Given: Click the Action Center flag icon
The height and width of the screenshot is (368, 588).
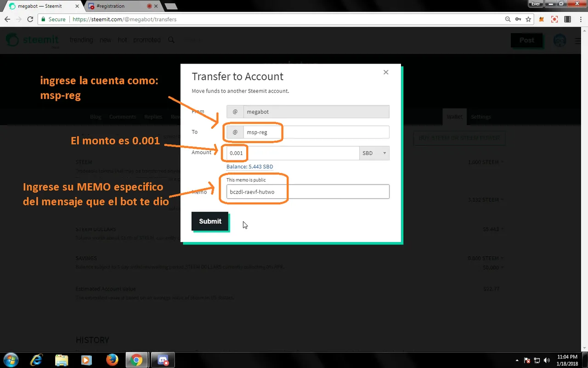Looking at the screenshot, I should point(527,360).
